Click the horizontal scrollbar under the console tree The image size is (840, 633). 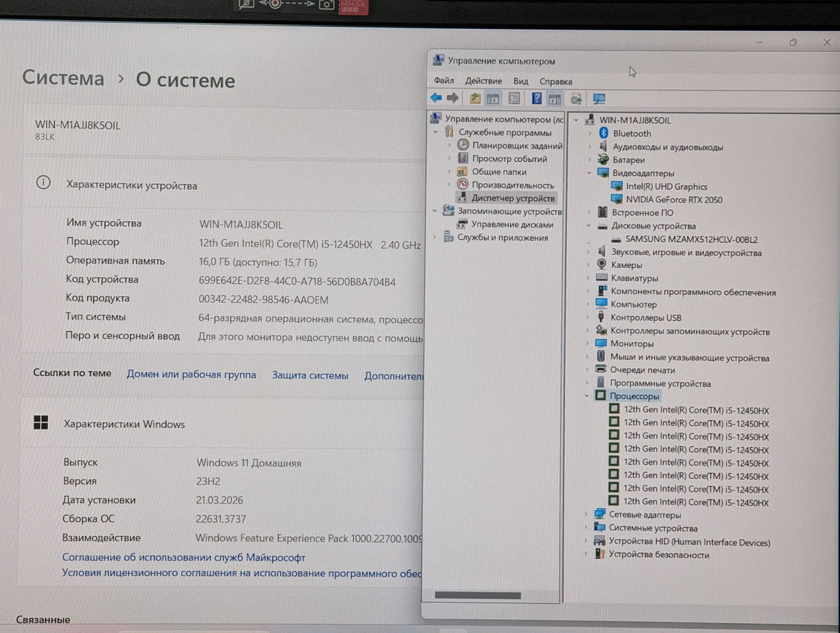tap(478, 596)
